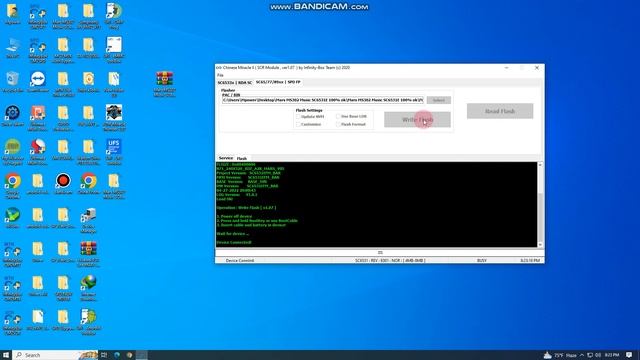Screen dimensions: 640x360
Task: Open the Bandicam desktop icon
Action: 63,183
